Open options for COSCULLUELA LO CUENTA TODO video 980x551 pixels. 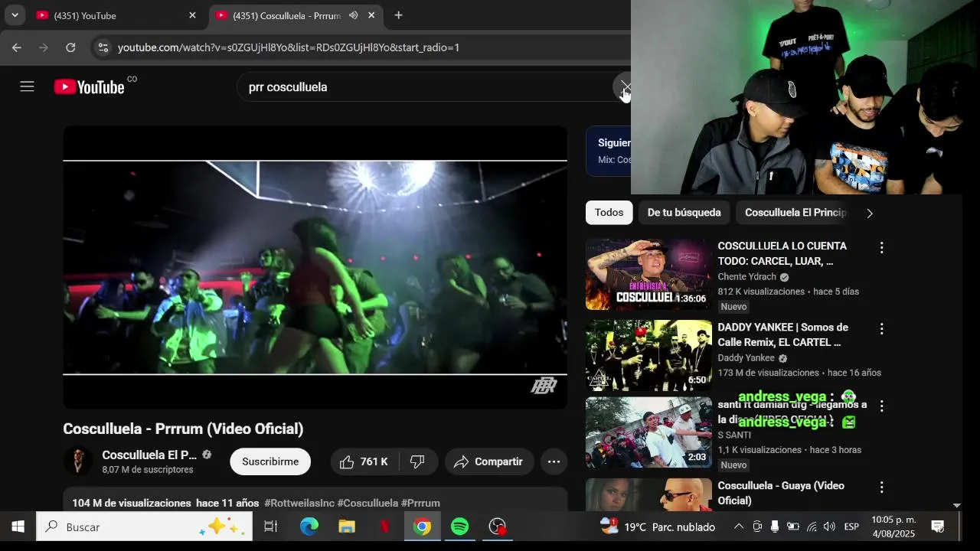click(881, 248)
